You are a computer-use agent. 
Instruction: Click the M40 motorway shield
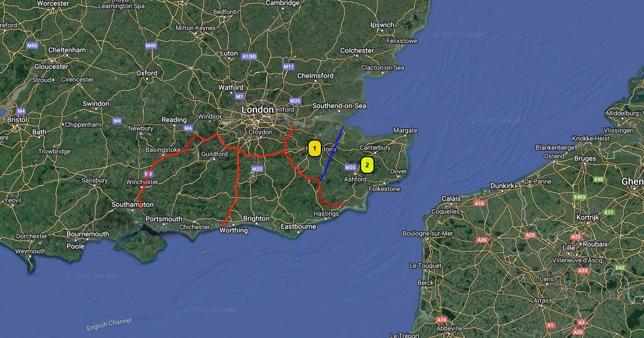[x=151, y=46]
